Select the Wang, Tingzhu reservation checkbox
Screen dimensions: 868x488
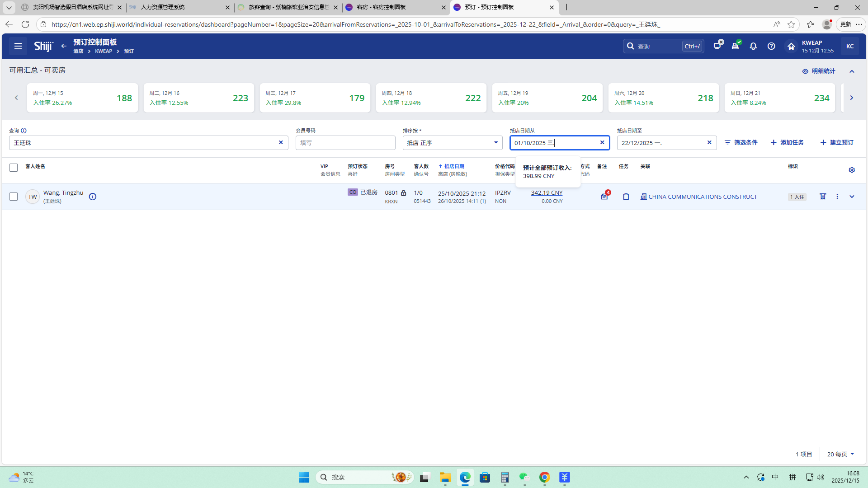[14, 197]
